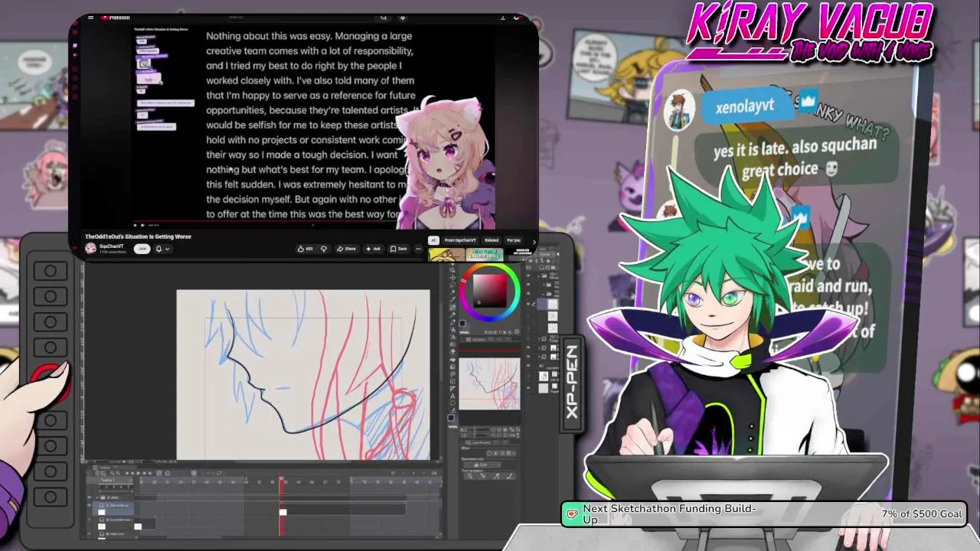This screenshot has width=980, height=551.
Task: Click the color wheel panel settings icon
Action: [x=517, y=332]
